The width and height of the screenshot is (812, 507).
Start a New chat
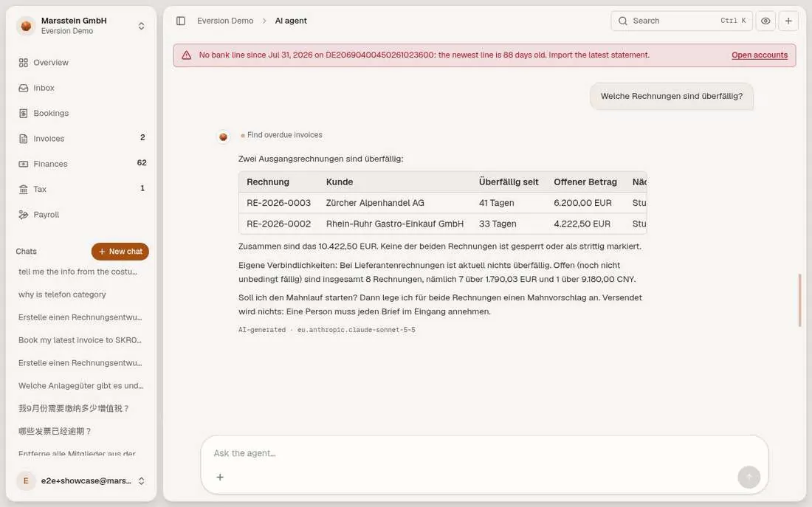pyautogui.click(x=120, y=251)
